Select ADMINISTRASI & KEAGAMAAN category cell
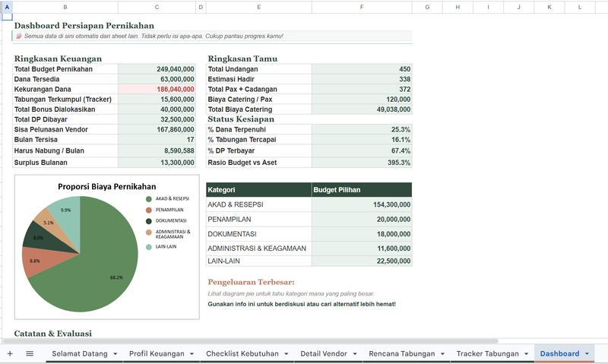The image size is (608, 364). (258, 248)
